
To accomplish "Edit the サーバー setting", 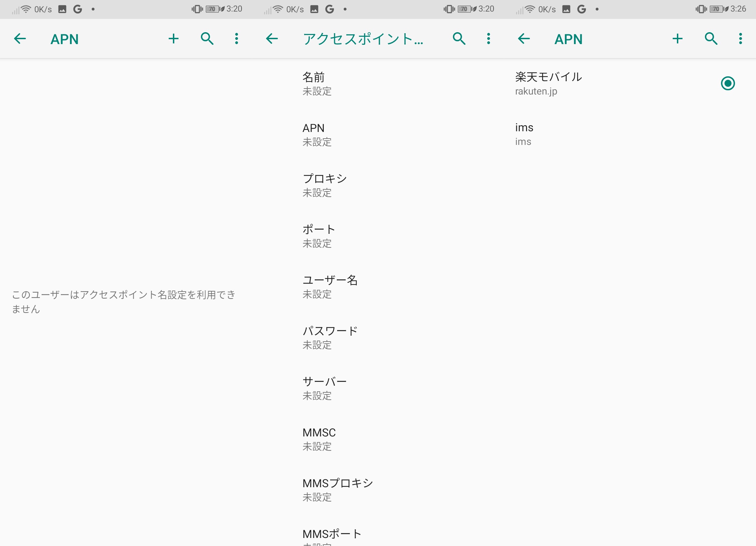I will click(378, 388).
